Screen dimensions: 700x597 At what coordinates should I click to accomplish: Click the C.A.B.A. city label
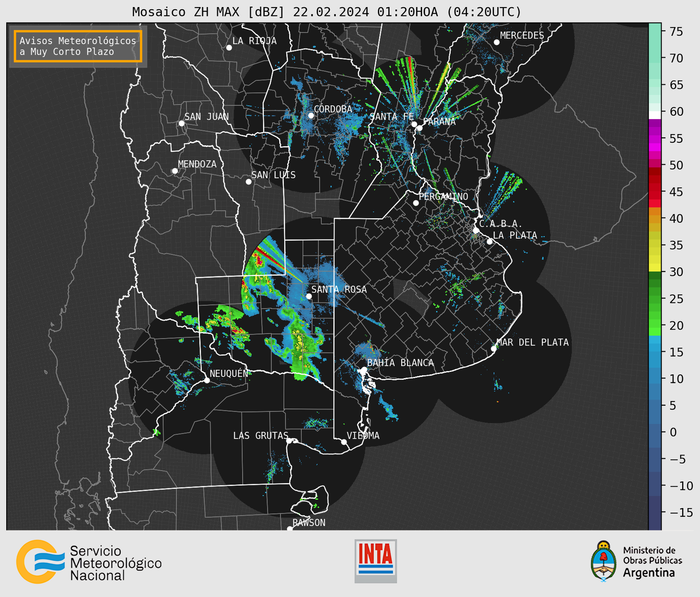pyautogui.click(x=501, y=224)
